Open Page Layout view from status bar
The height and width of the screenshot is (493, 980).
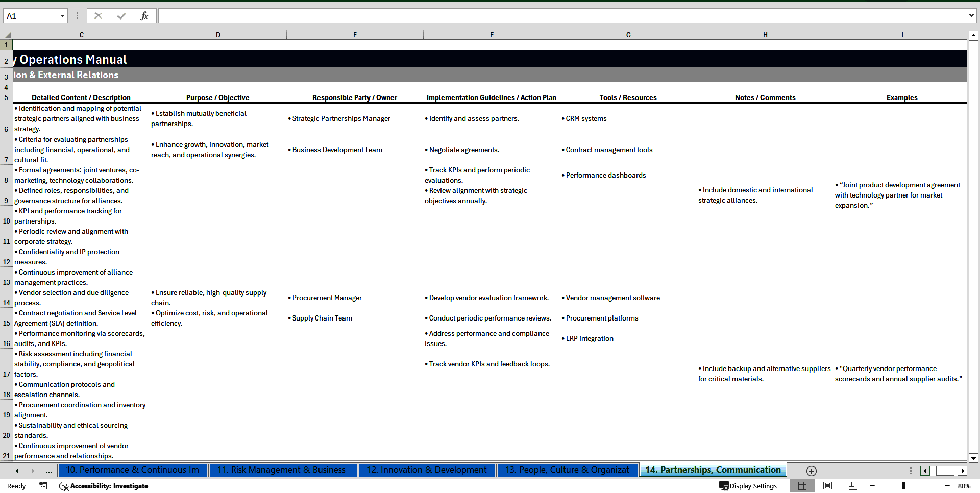827,486
